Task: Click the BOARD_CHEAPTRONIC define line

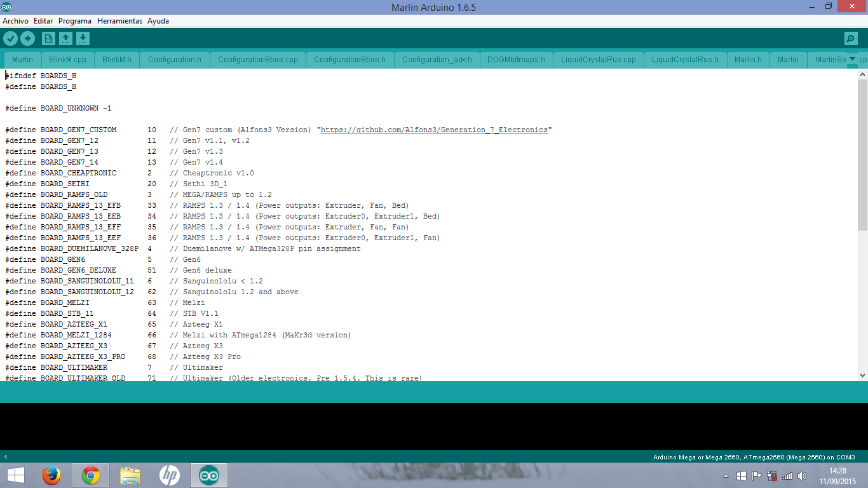Action: [x=130, y=173]
